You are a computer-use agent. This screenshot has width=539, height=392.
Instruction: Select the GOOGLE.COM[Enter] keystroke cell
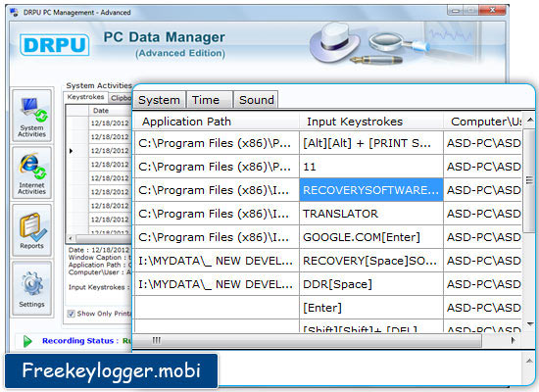371,237
